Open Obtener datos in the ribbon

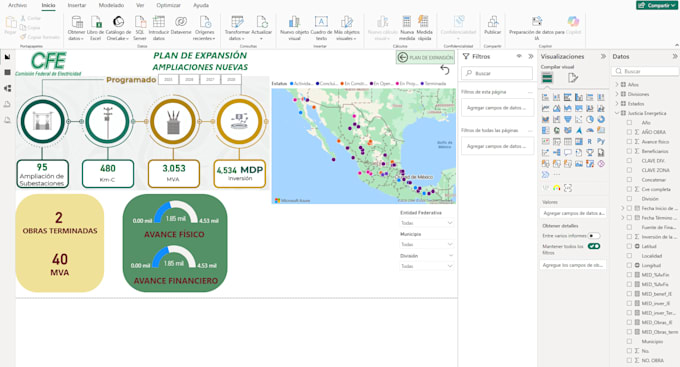coord(76,28)
